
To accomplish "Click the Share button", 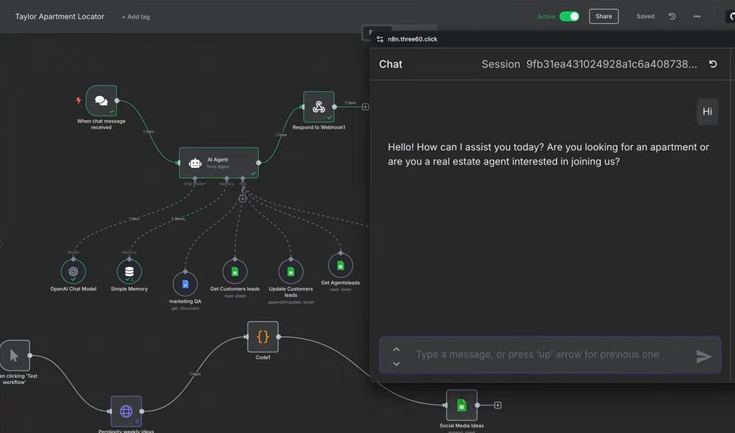I will pyautogui.click(x=604, y=16).
